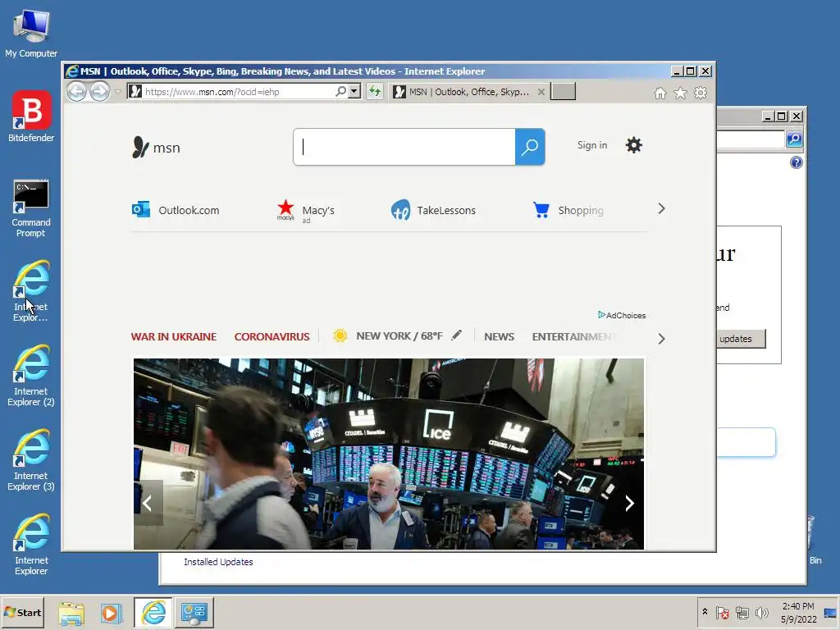The width and height of the screenshot is (840, 630).
Task: Open My Computer desktop icon
Action: point(31,33)
